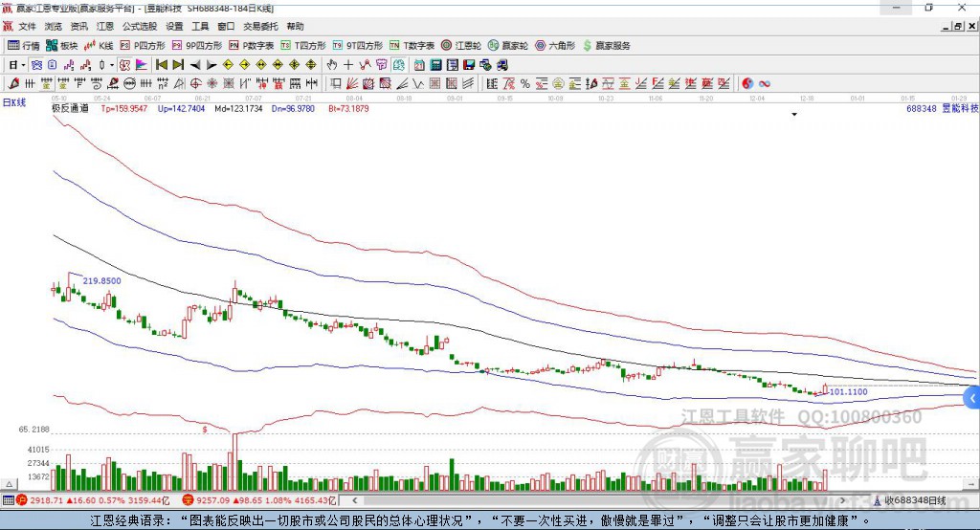Open the T四方形 tool
The width and height of the screenshot is (980, 530).
(x=303, y=46)
